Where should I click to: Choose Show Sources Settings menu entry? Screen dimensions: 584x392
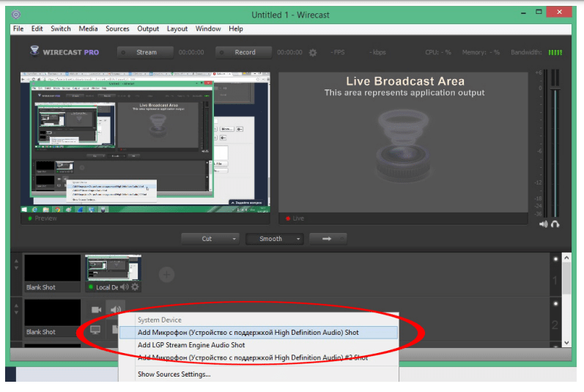259,374
